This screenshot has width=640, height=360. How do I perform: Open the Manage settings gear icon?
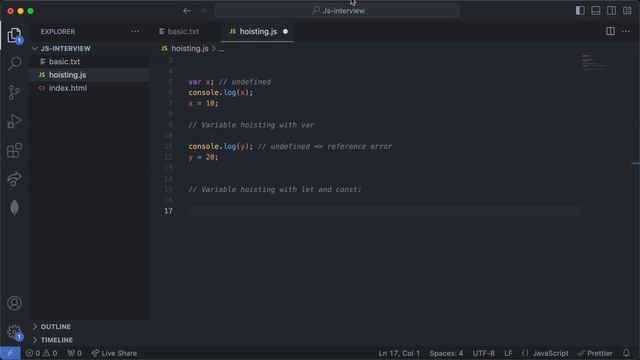click(14, 331)
